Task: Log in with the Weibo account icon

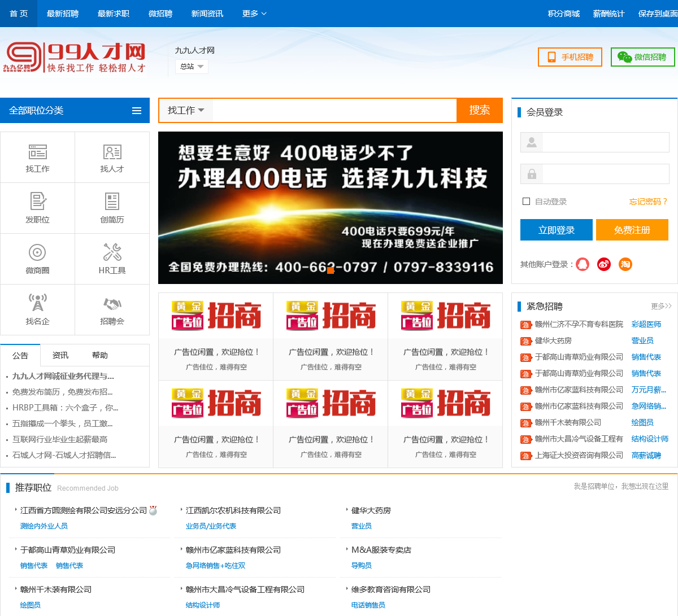Action: 604,264
